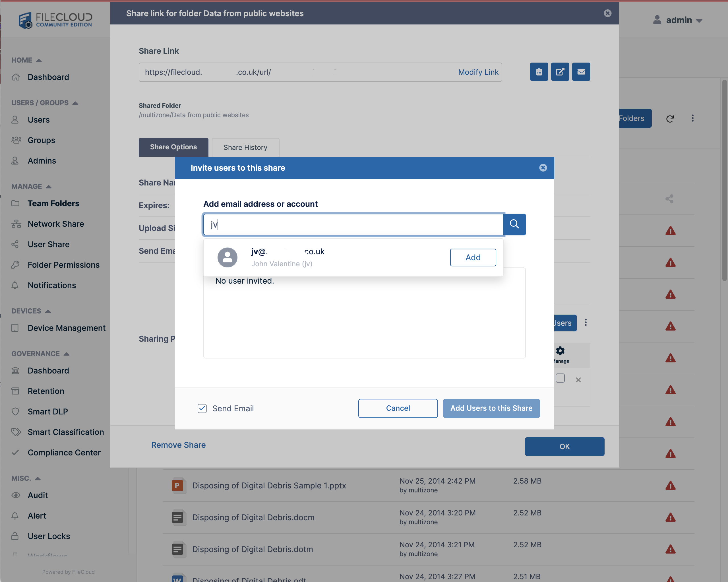Click the refresh icon near Folders button
Image resolution: width=728 pixels, height=582 pixels.
670,118
